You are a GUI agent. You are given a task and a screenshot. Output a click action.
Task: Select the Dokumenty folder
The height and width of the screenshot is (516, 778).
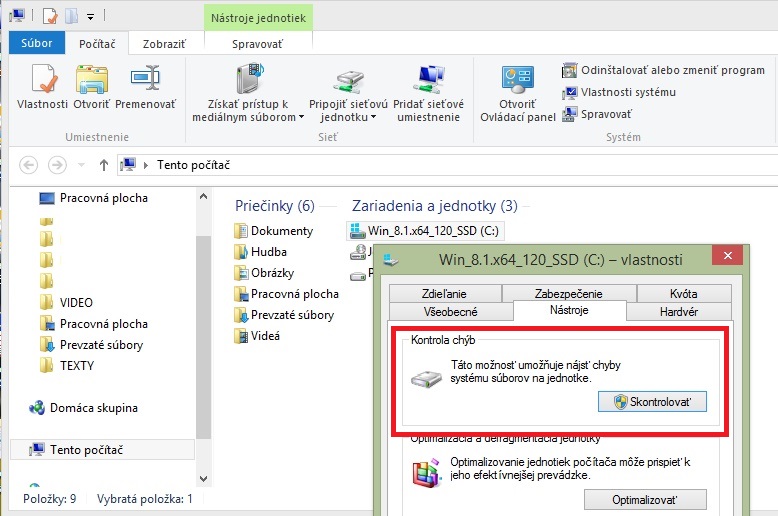pos(273,231)
